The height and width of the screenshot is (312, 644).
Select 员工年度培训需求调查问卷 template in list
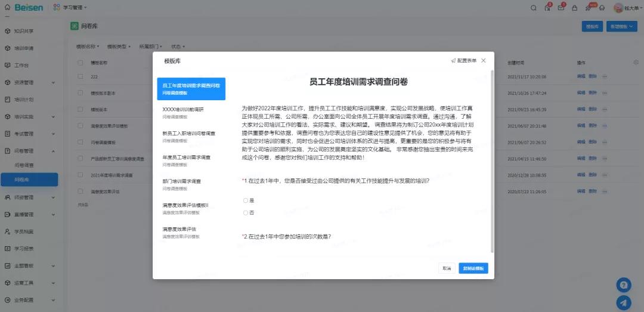191,89
